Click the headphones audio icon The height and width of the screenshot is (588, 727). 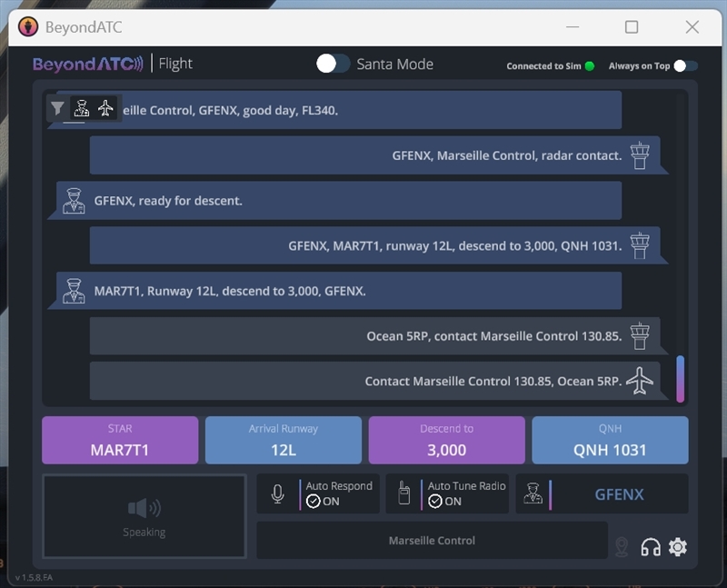pos(652,547)
